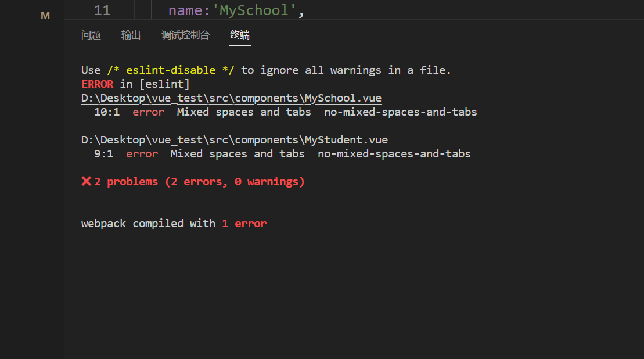The image size is (644, 359).
Task: Click the 10:1 error location
Action: [107, 112]
